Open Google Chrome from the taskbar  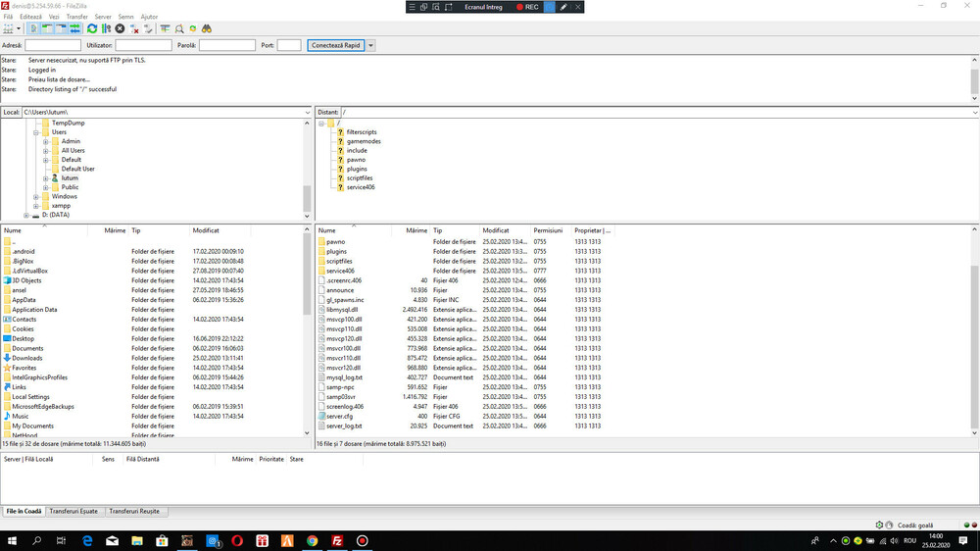point(312,541)
